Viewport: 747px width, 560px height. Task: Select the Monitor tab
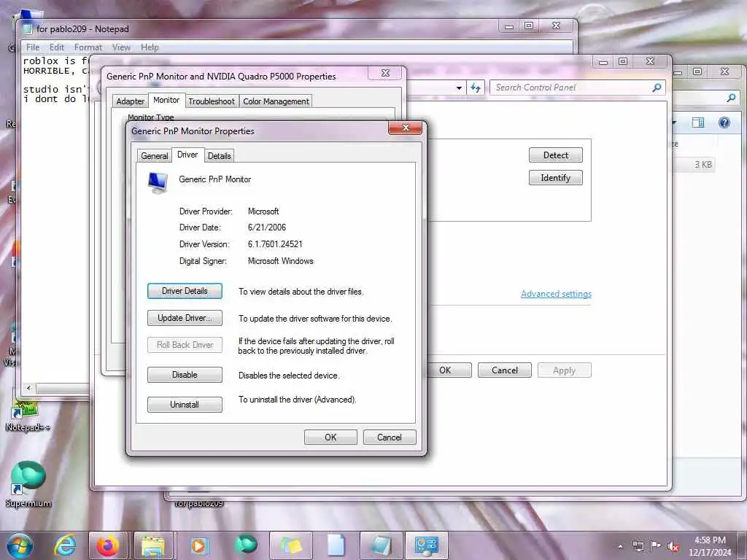point(166,100)
